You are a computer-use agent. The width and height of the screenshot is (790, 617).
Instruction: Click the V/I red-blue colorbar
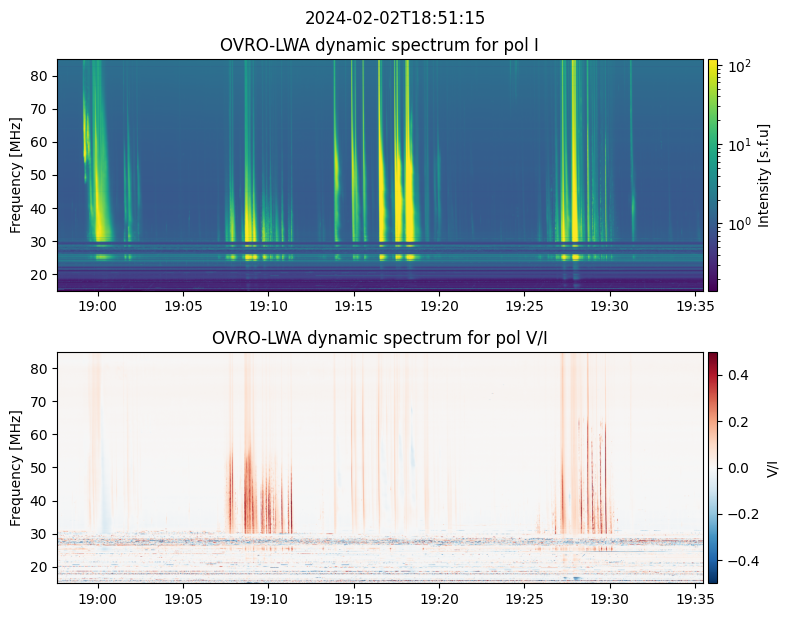(x=713, y=467)
